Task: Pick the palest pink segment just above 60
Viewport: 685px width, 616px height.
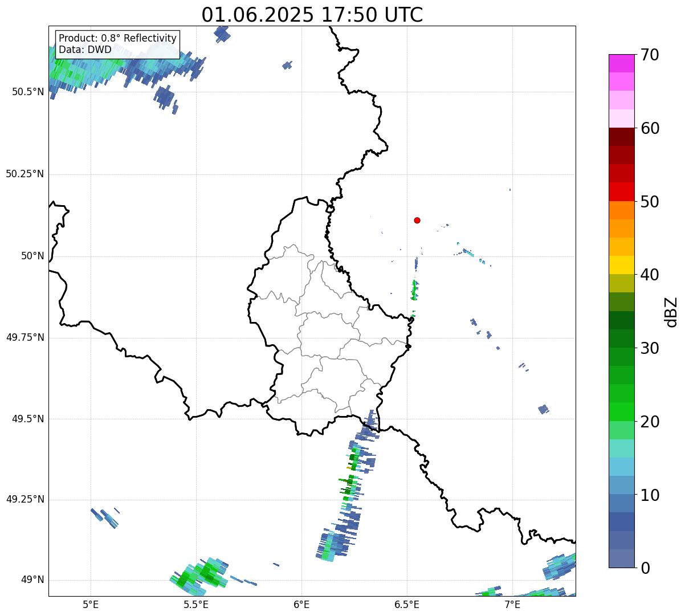Action: click(x=621, y=119)
